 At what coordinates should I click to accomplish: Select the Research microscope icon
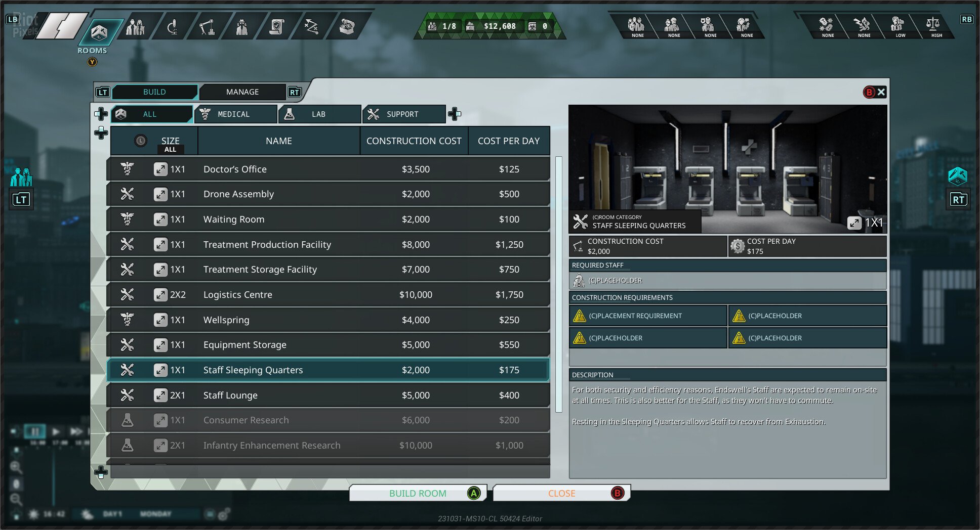[x=172, y=26]
